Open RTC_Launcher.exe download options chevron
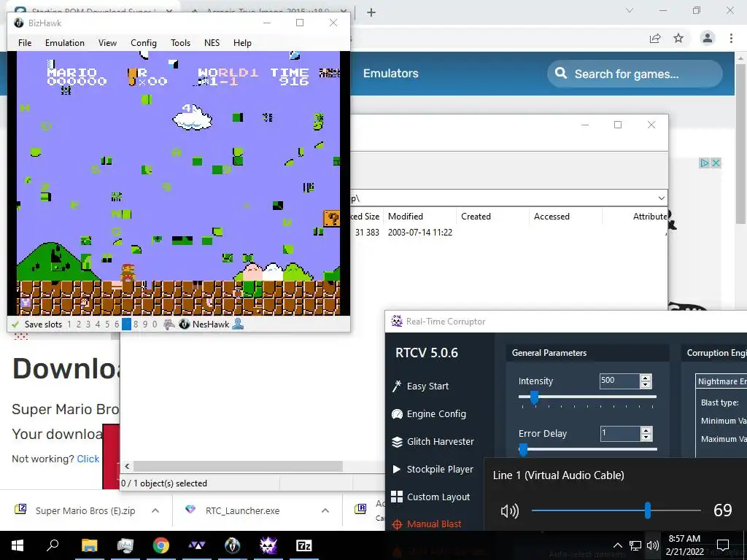 coord(325,510)
